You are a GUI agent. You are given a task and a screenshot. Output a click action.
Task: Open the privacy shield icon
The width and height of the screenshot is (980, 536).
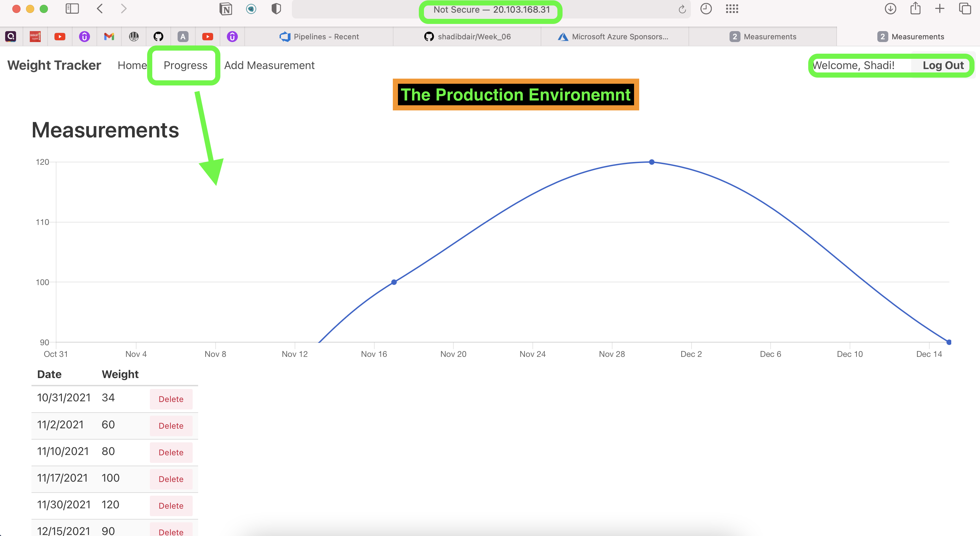pyautogui.click(x=276, y=9)
